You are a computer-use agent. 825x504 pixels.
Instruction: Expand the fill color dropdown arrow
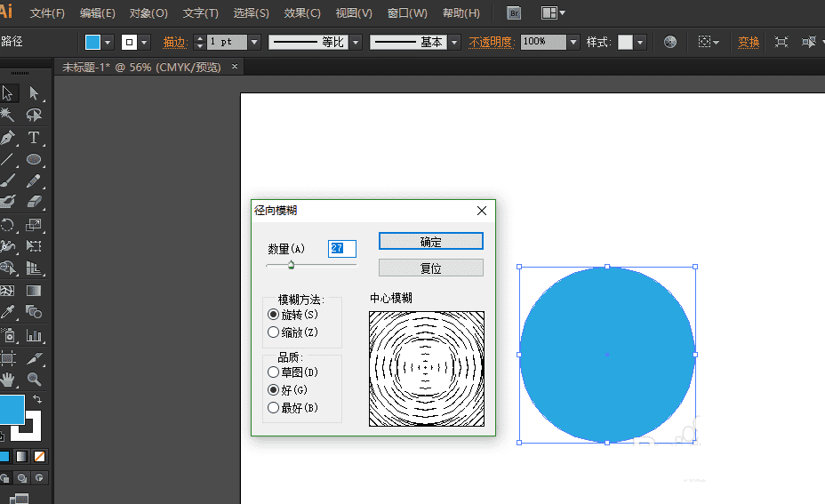(x=108, y=42)
